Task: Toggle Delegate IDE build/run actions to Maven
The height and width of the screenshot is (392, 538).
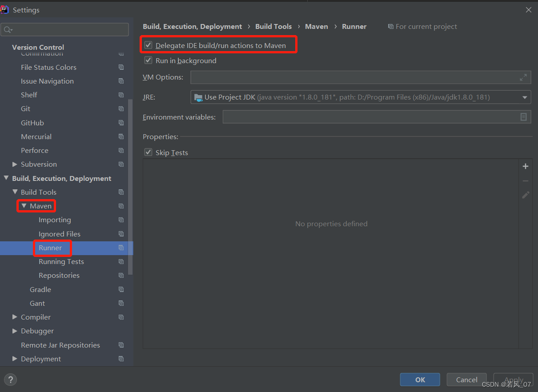Action: pos(149,45)
